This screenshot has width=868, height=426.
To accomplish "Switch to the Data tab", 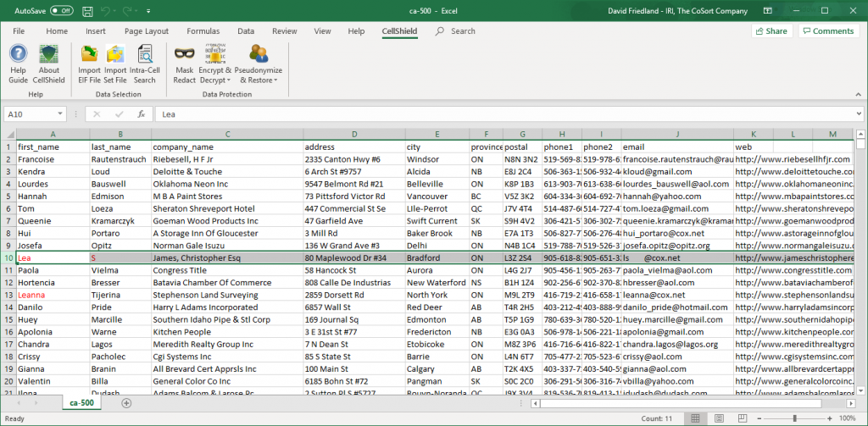I will 246,31.
